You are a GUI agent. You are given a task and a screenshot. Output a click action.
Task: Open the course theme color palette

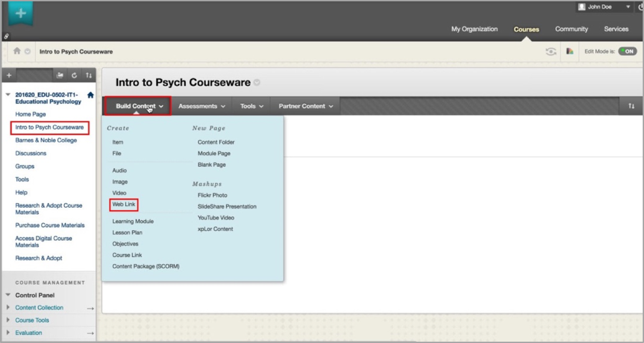click(x=569, y=51)
